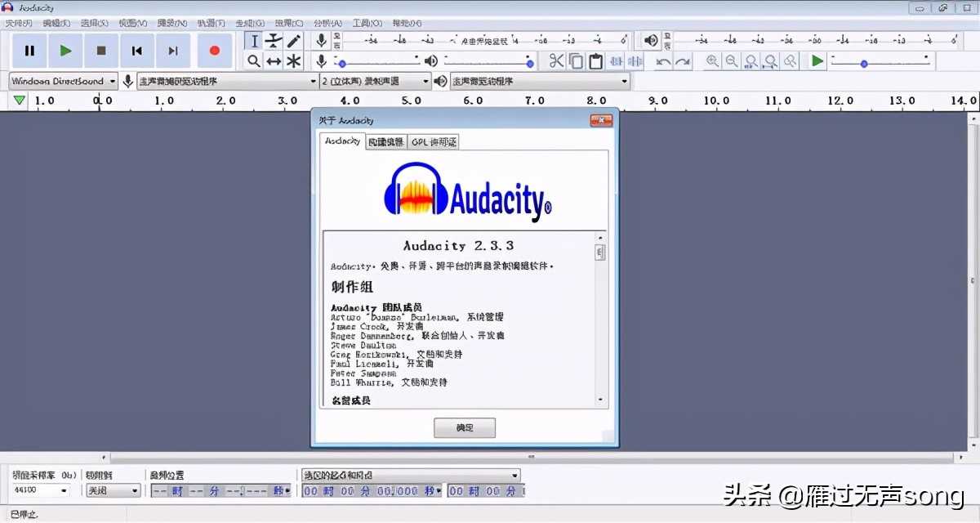Click the About dialog vertical scrollbar thumb
The height and width of the screenshot is (523, 980).
(601, 252)
